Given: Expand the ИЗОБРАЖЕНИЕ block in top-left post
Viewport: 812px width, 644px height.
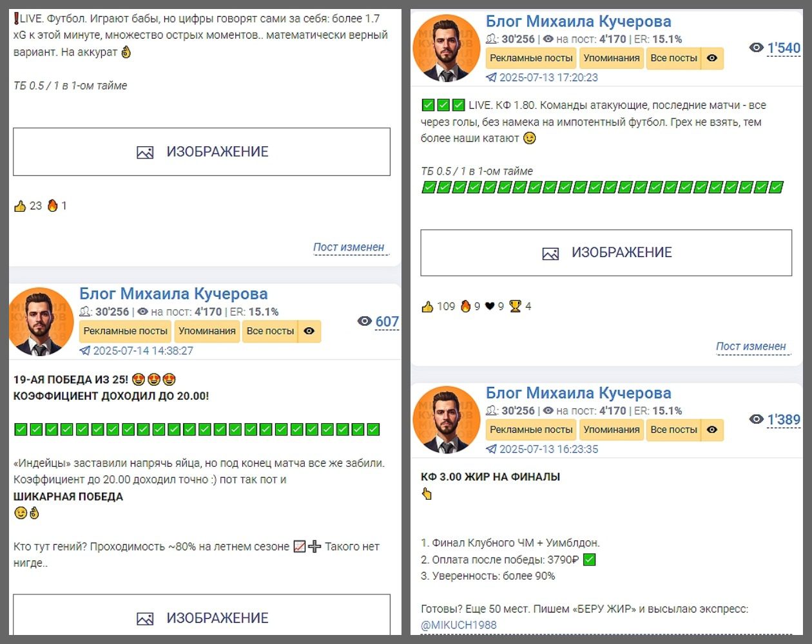Looking at the screenshot, I should point(202,152).
